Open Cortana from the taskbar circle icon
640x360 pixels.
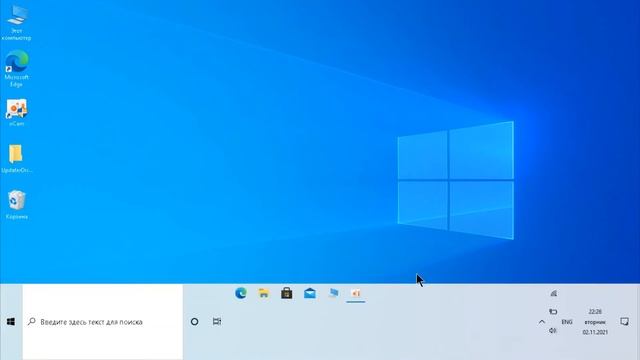point(194,322)
